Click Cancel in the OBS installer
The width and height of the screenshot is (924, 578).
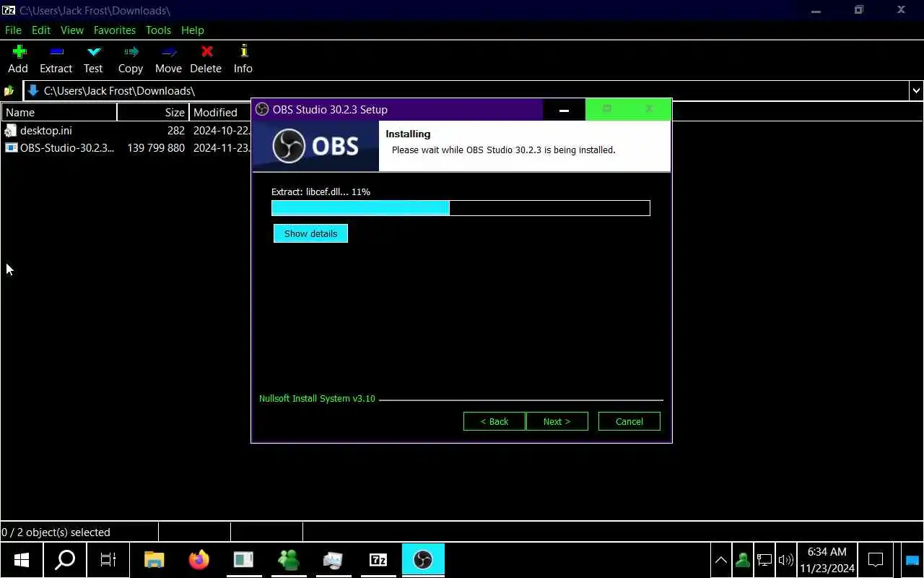click(629, 421)
